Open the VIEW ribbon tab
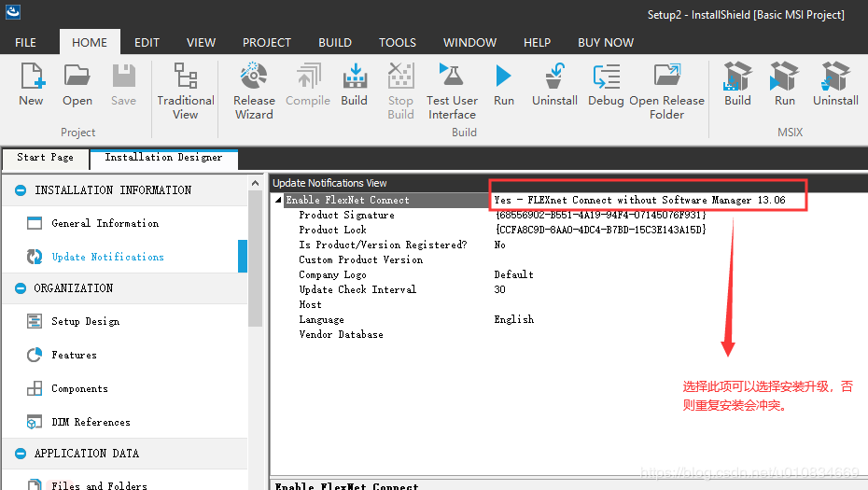 pos(201,43)
